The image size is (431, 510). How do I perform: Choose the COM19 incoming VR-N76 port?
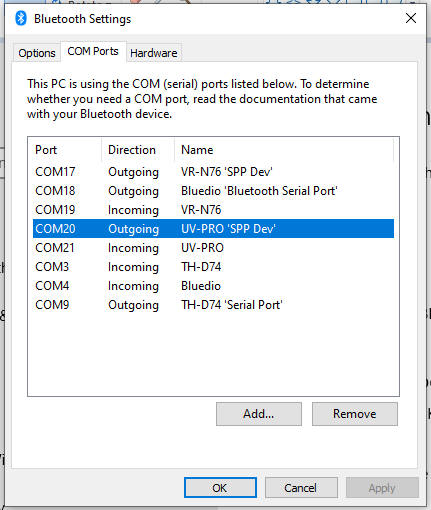pos(213,210)
